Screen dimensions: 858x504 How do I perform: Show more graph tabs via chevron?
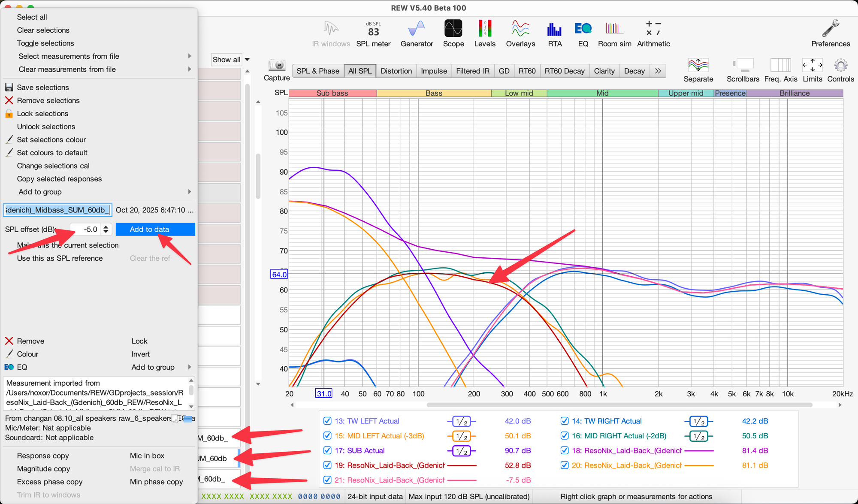(x=658, y=71)
